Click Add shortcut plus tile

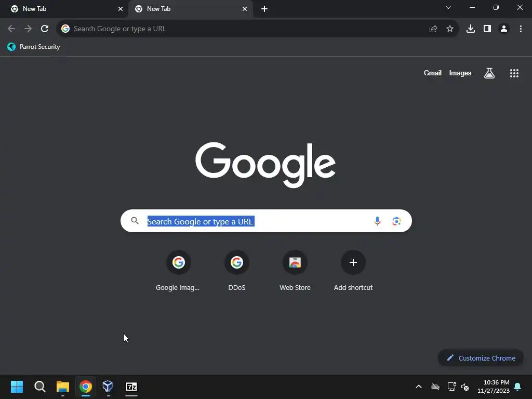point(353,270)
